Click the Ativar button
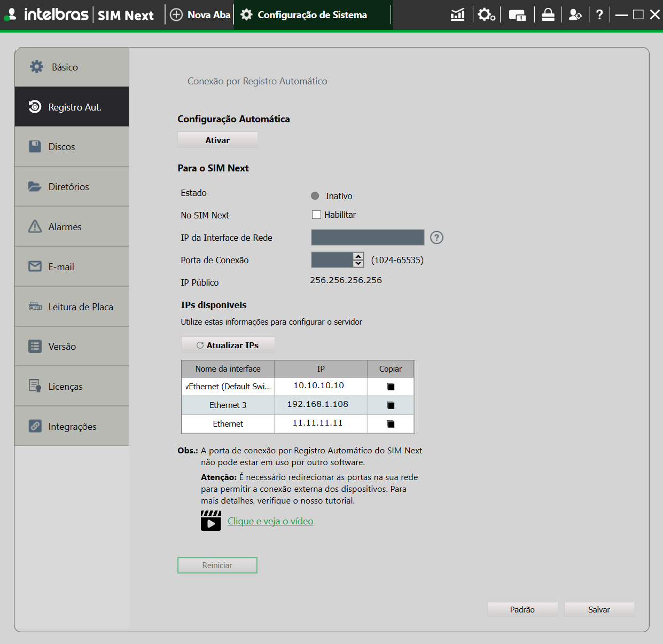The width and height of the screenshot is (663, 644). pyautogui.click(x=217, y=140)
